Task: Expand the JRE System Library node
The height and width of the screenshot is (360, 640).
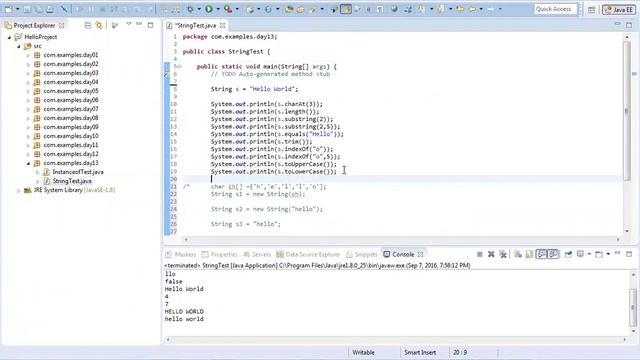Action: (19, 190)
